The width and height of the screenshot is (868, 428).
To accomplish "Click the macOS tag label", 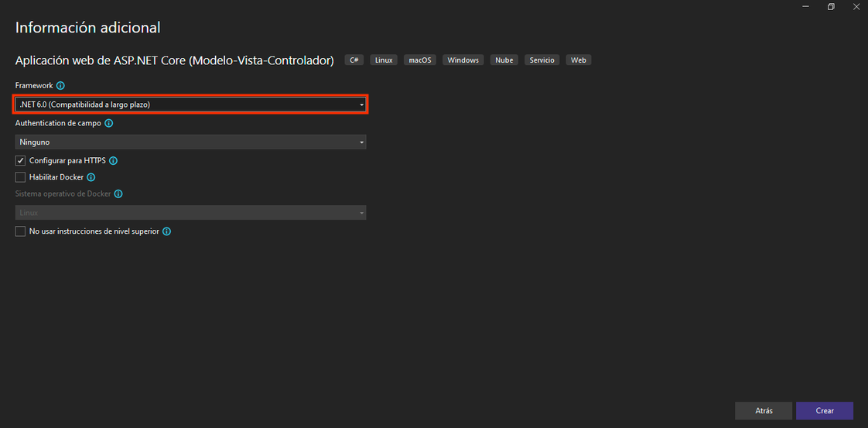I will pos(420,60).
